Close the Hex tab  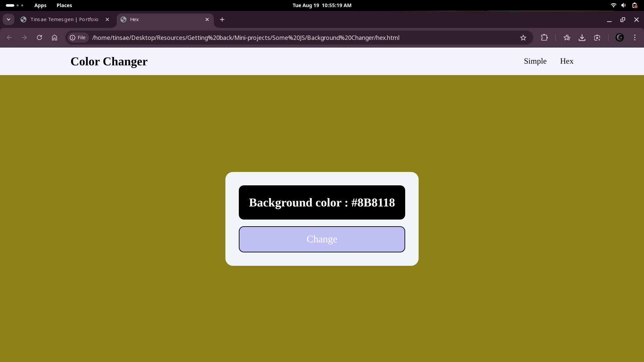[207, 19]
